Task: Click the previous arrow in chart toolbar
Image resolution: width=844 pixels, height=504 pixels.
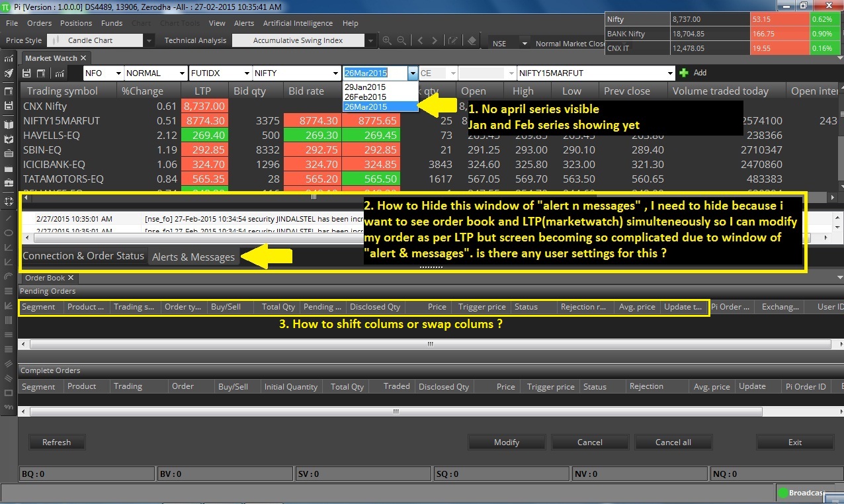Action: 420,40
